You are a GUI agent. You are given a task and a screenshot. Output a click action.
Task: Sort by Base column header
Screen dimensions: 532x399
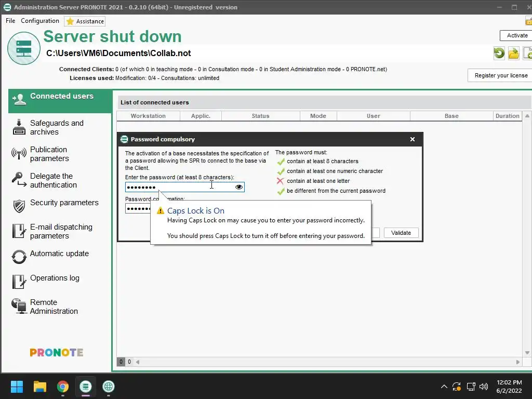[451, 116]
